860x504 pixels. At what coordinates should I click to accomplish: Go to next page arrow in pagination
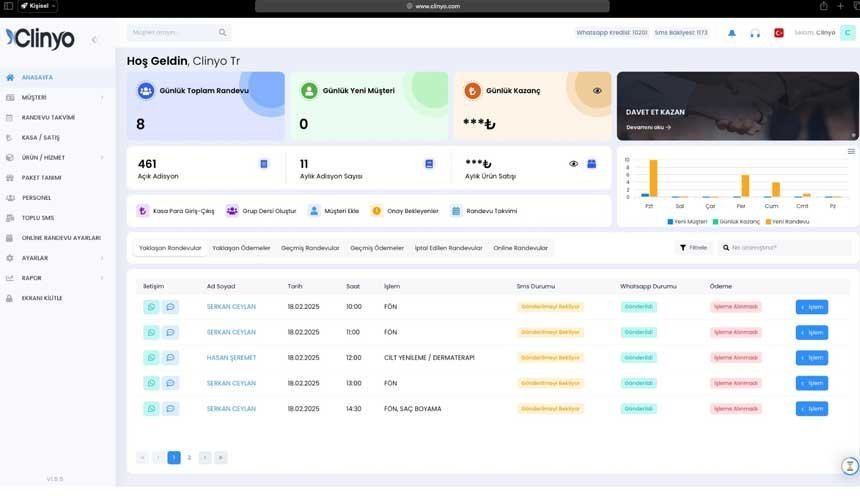coord(205,457)
